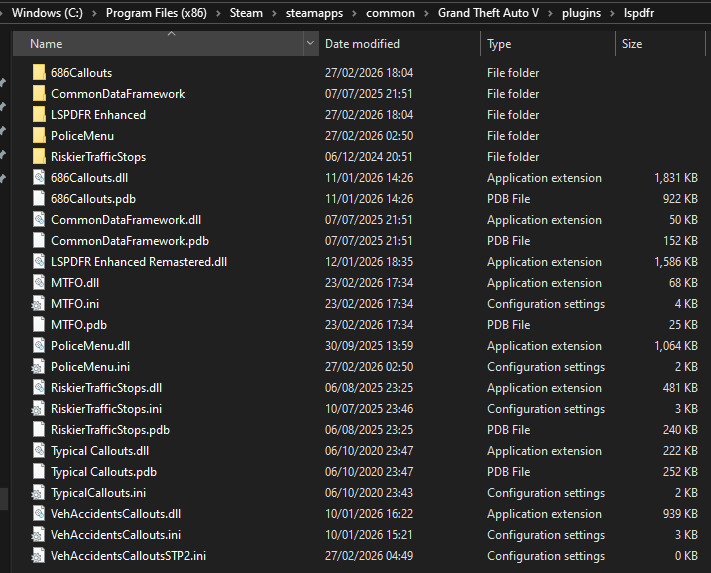Select the file name MTFO.ini
The width and height of the screenshot is (711, 573).
pyautogui.click(x=75, y=304)
